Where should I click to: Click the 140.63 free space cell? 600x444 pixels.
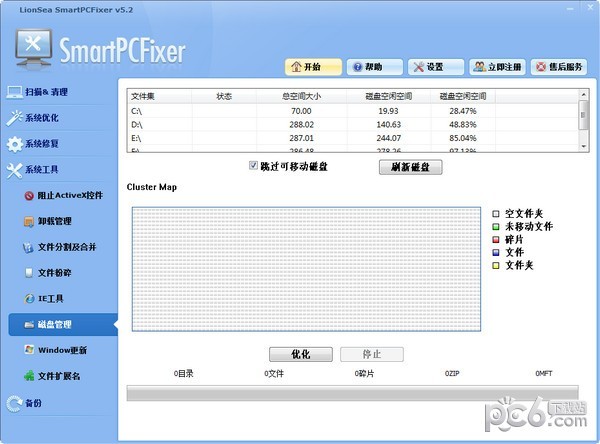click(388, 125)
